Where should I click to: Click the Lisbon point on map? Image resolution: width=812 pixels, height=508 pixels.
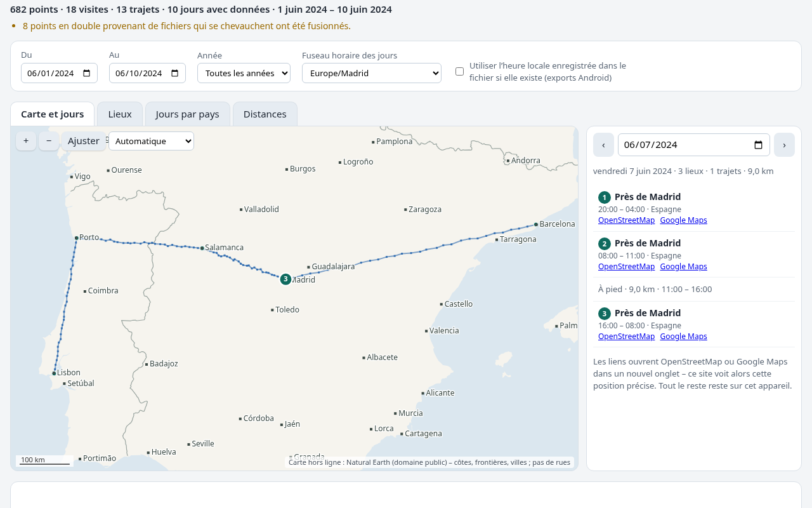54,373
